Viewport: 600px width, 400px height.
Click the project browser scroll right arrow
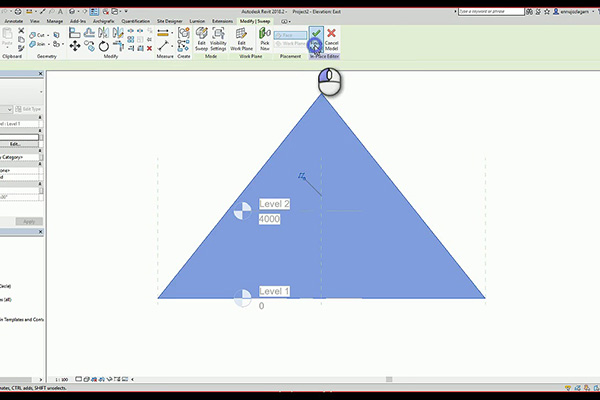point(41,380)
